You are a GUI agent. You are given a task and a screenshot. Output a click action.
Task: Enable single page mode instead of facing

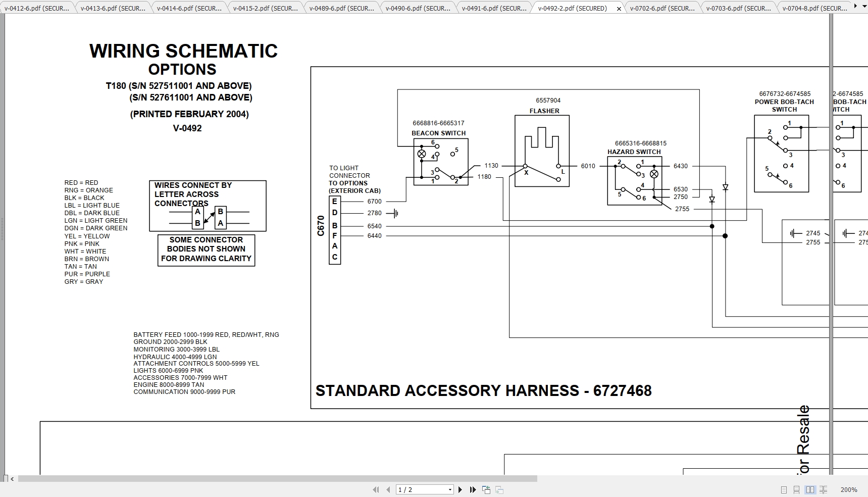[x=784, y=490]
